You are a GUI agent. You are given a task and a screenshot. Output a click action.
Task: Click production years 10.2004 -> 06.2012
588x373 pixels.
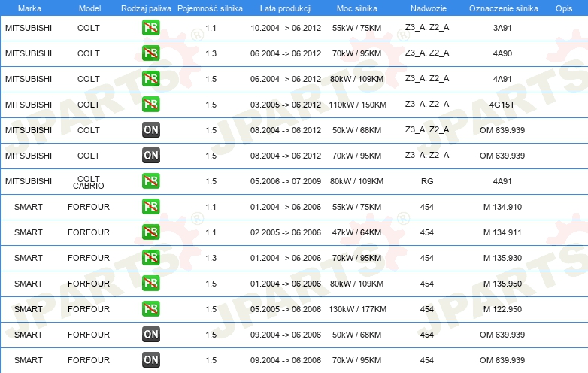tap(286, 28)
